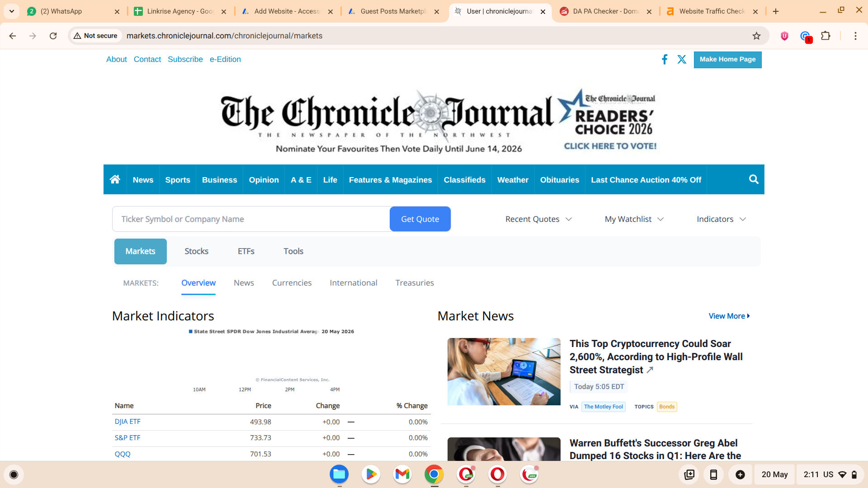Open the cryptocurrency article thumbnail image

[x=504, y=371]
